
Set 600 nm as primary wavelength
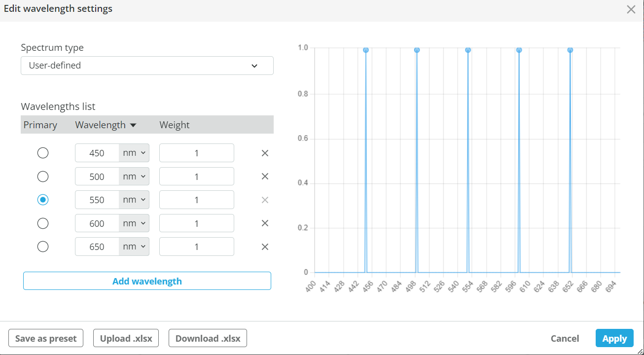(43, 223)
